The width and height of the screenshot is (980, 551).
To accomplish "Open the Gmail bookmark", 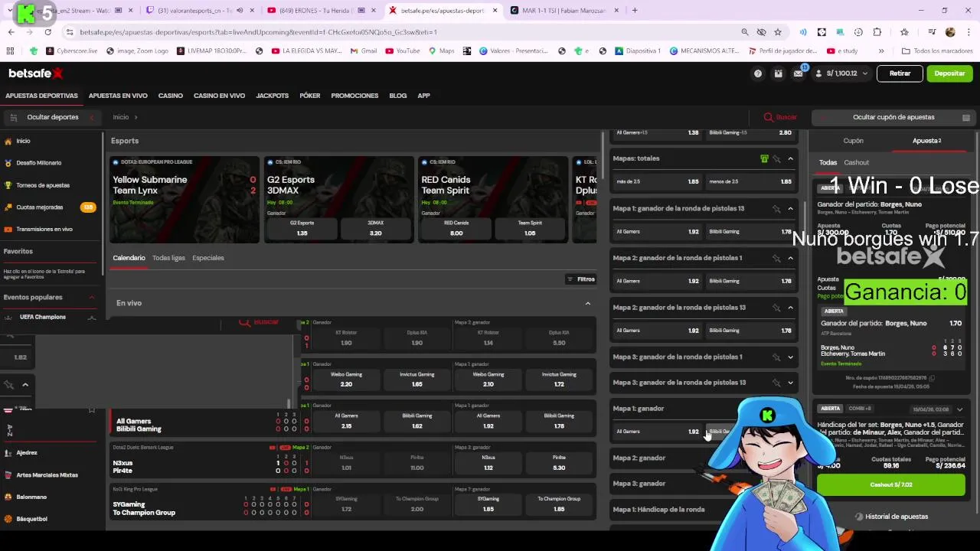I will click(364, 51).
